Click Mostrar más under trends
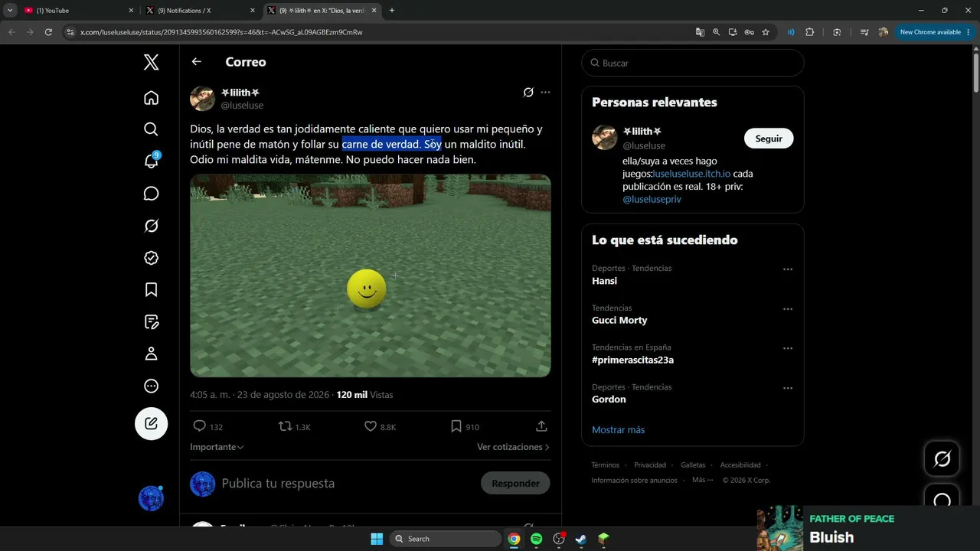 pyautogui.click(x=619, y=429)
